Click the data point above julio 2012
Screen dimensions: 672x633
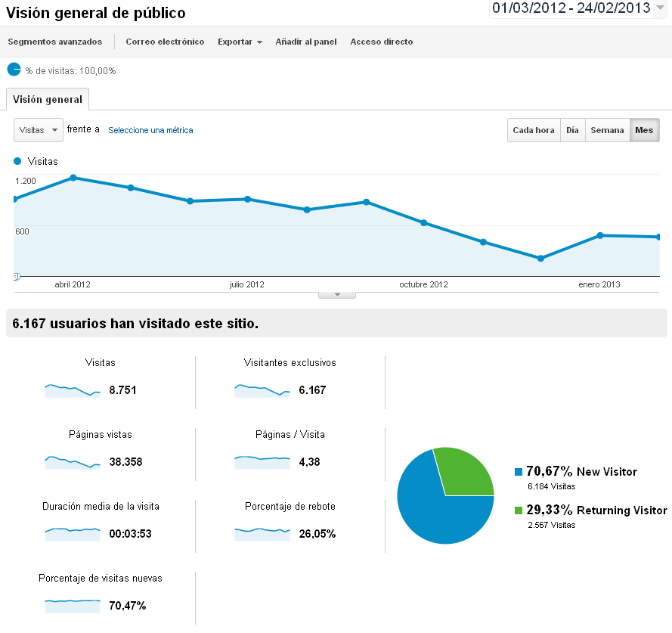click(x=247, y=199)
